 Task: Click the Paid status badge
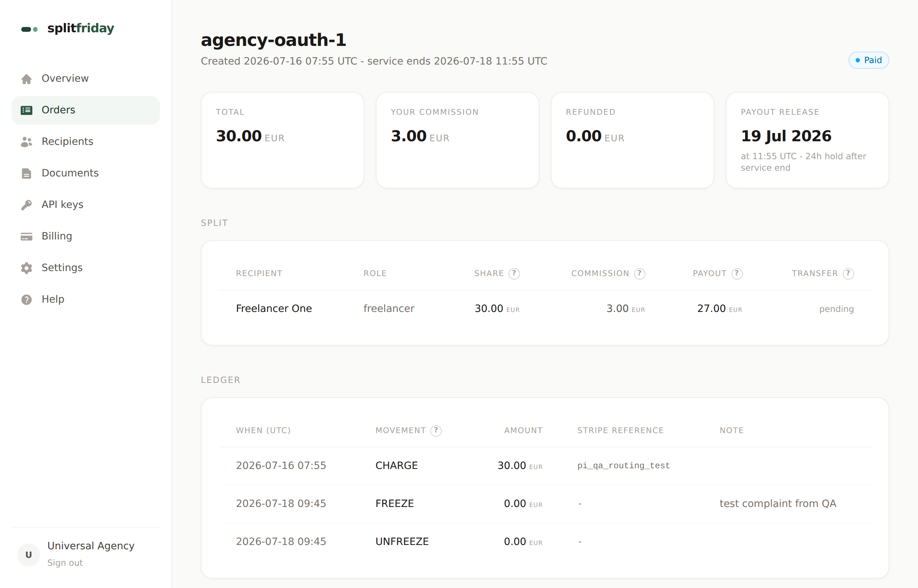pyautogui.click(x=869, y=60)
